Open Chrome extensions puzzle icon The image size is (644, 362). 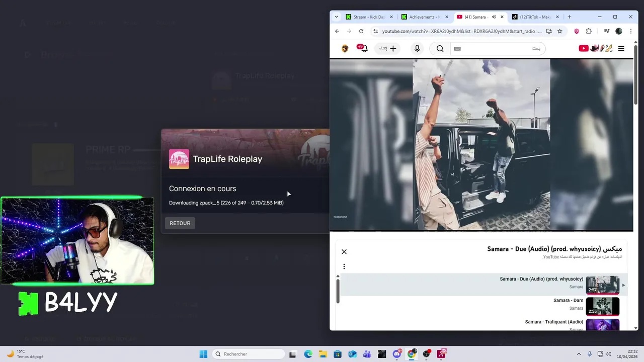[x=589, y=31]
